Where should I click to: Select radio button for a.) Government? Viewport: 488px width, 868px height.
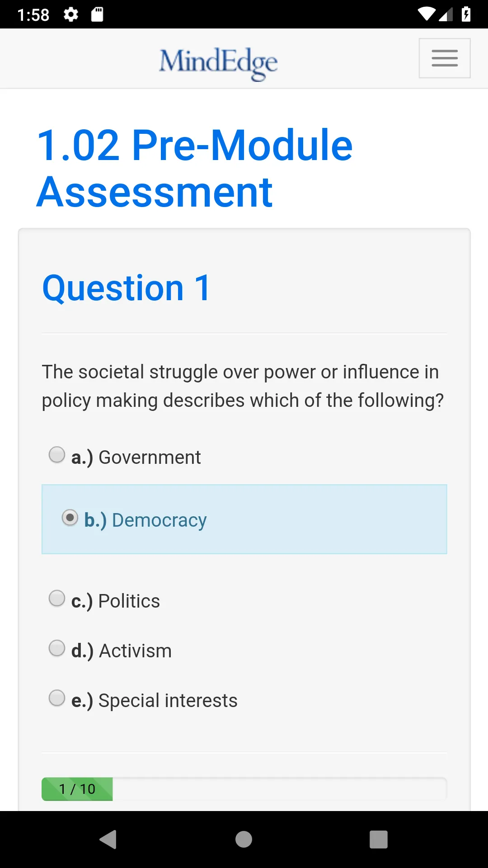pyautogui.click(x=57, y=455)
